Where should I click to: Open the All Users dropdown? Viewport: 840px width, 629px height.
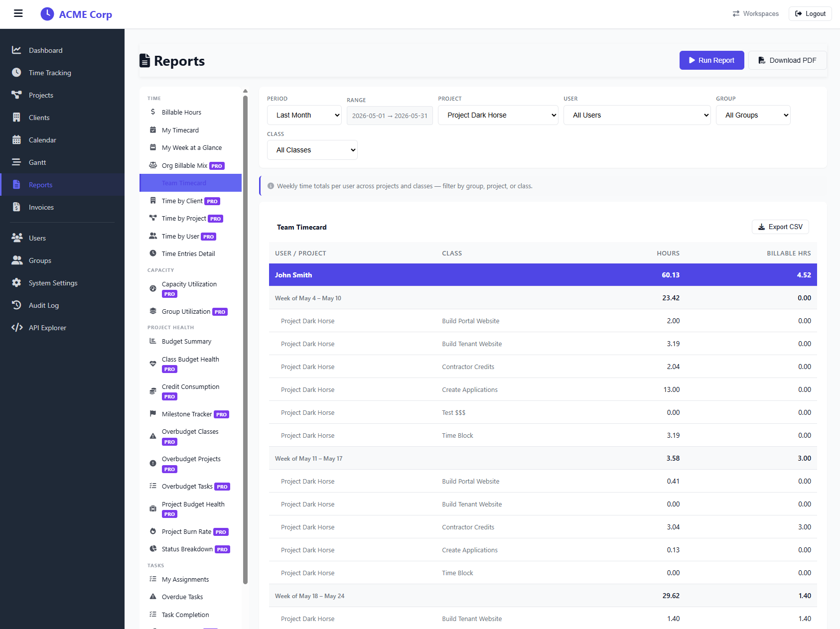point(637,115)
